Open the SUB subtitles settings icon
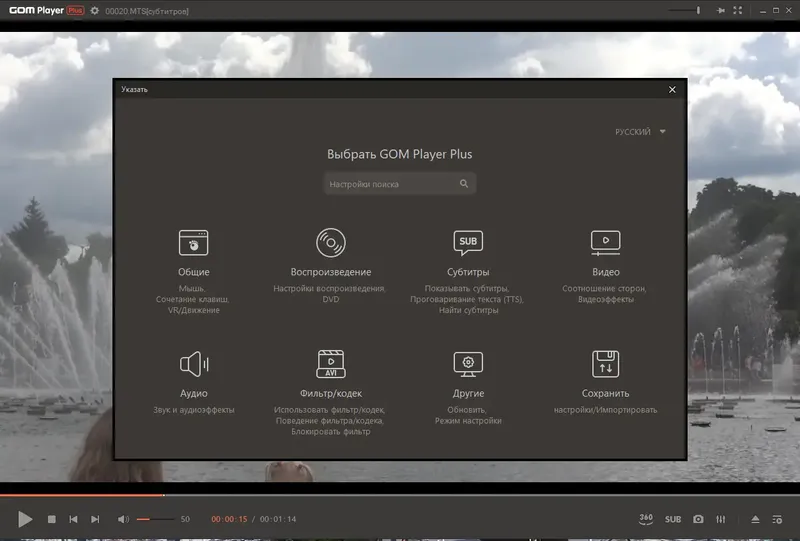This screenshot has height=541, width=800. pos(468,242)
